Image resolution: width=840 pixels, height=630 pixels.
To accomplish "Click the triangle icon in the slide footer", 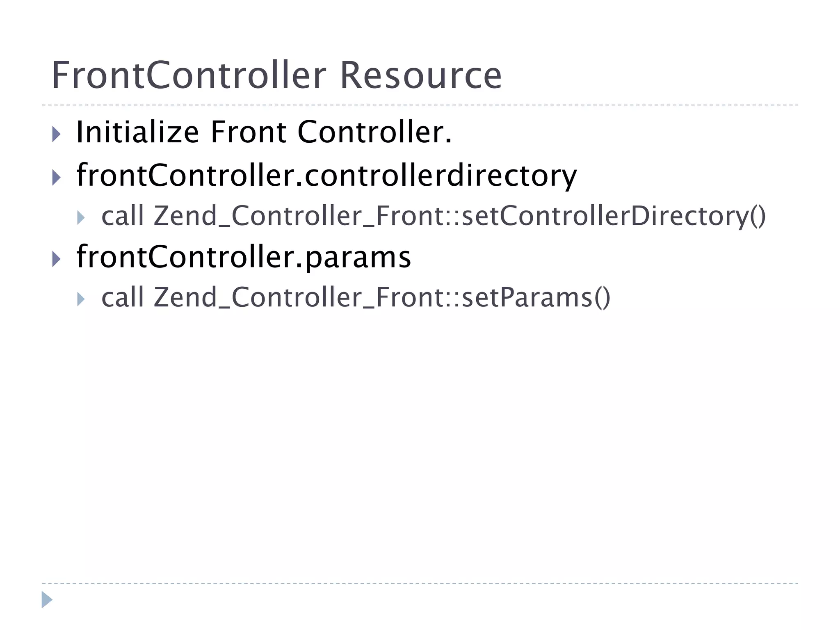I will coord(47,600).
